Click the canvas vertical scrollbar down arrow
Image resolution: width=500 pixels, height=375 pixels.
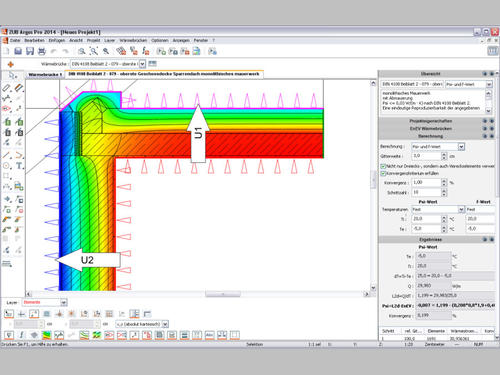(373, 288)
